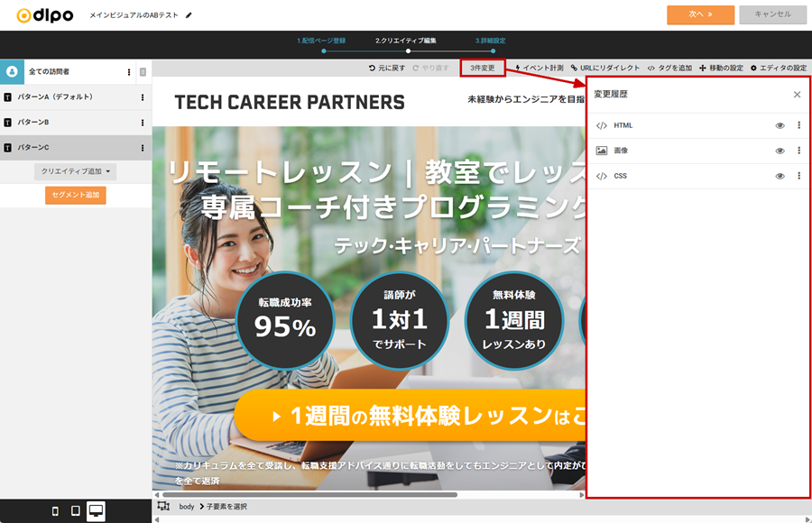Select パターンC
Viewport: 812px width, 523px height.
76,148
